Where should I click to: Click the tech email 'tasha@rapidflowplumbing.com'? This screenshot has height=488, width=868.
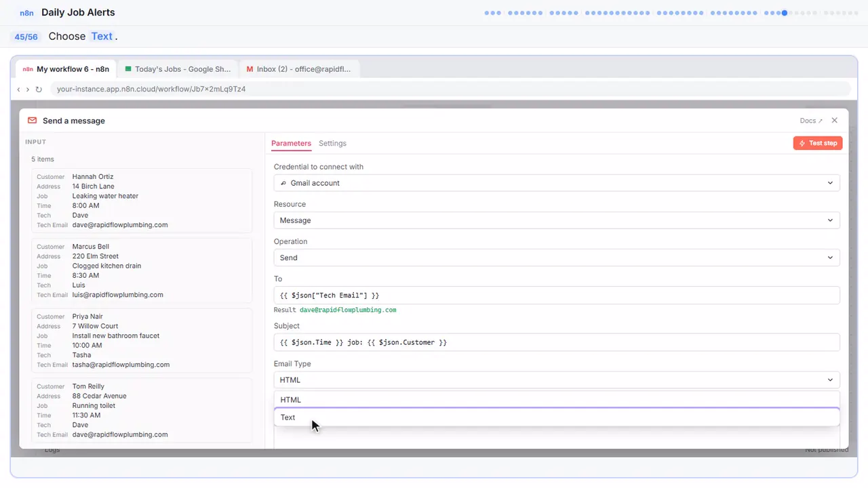(121, 365)
